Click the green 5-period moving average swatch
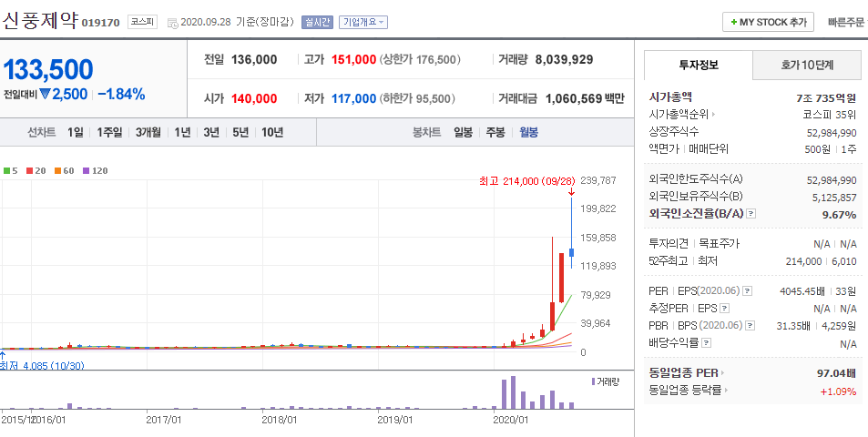The width and height of the screenshot is (868, 437). (x=6, y=171)
